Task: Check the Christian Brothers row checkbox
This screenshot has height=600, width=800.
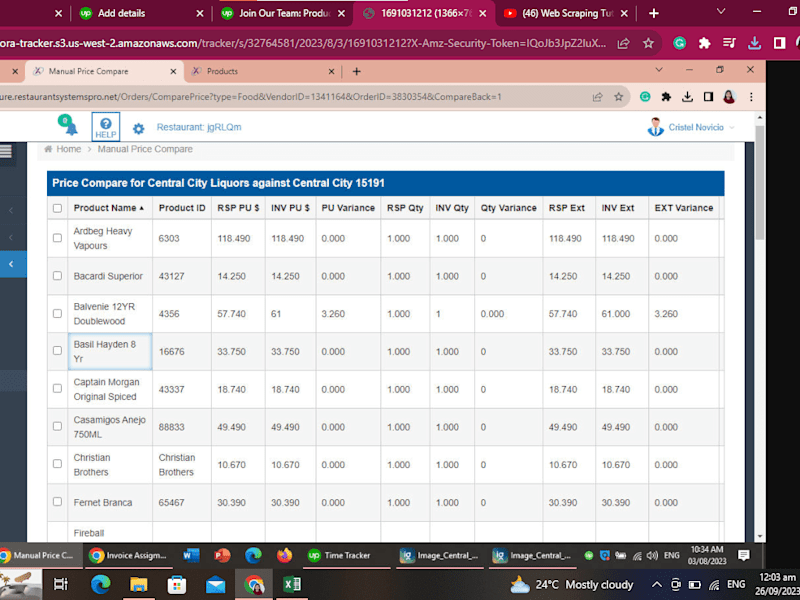Action: click(57, 464)
